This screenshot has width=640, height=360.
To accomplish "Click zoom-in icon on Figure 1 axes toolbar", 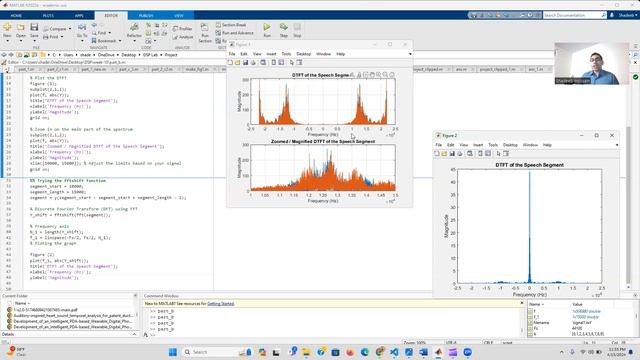I will pos(378,75).
